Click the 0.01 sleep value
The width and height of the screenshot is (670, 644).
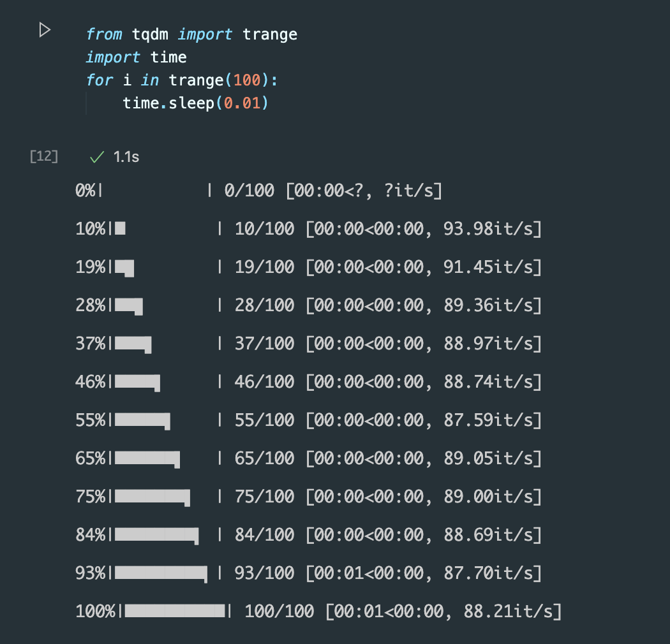pyautogui.click(x=242, y=103)
